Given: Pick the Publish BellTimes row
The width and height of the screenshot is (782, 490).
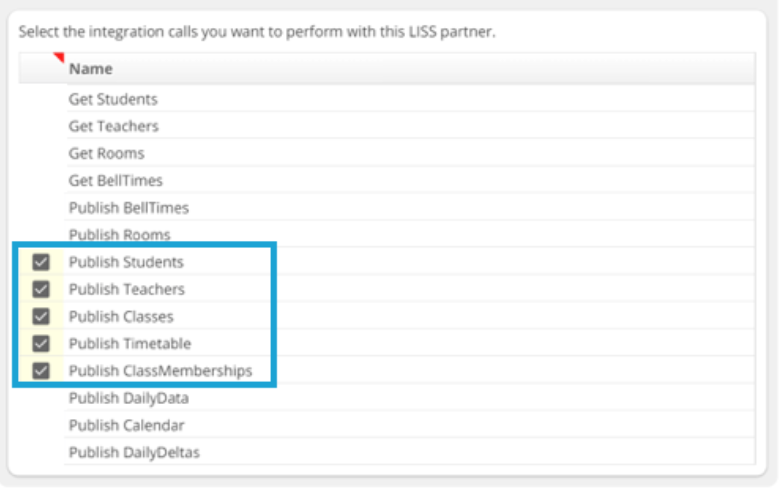Looking at the screenshot, I should [128, 208].
